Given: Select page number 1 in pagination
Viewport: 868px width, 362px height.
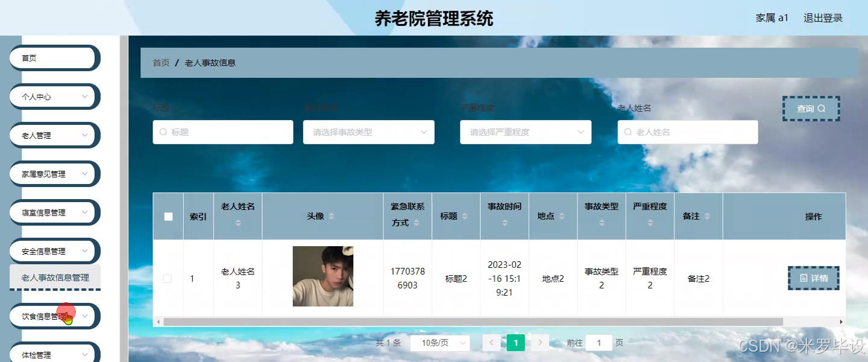Looking at the screenshot, I should 515,342.
